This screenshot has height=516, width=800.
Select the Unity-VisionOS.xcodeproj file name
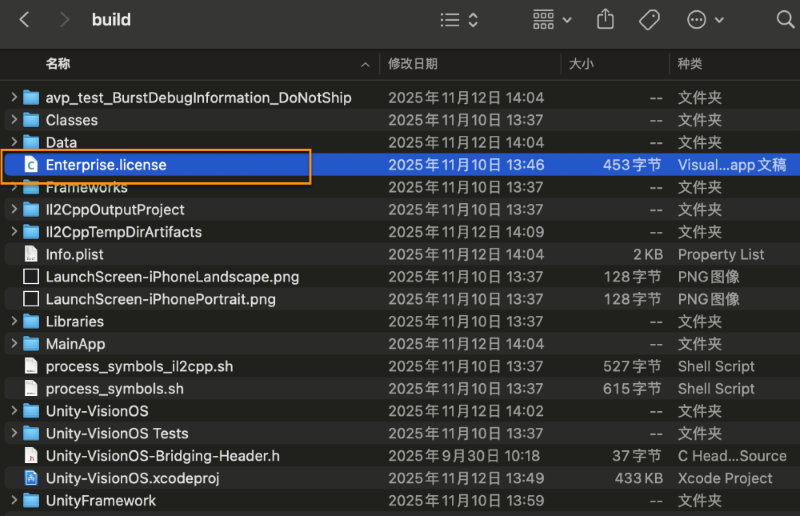point(133,478)
